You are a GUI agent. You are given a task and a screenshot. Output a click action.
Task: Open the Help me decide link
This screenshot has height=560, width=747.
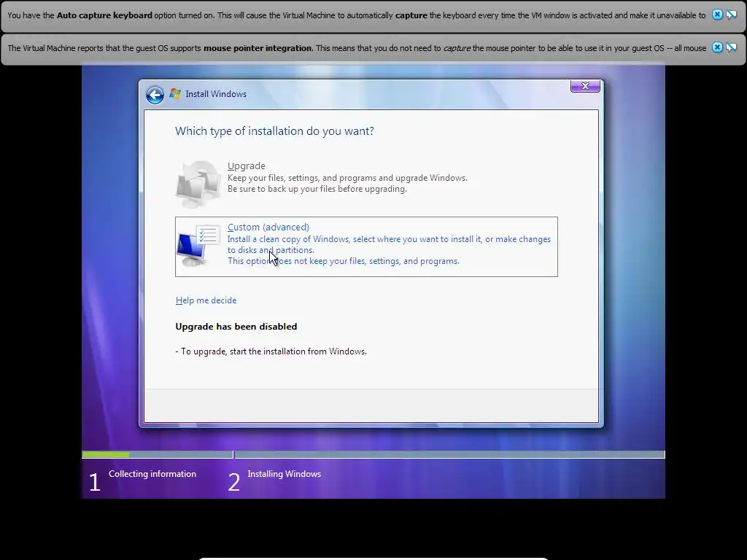tap(206, 300)
